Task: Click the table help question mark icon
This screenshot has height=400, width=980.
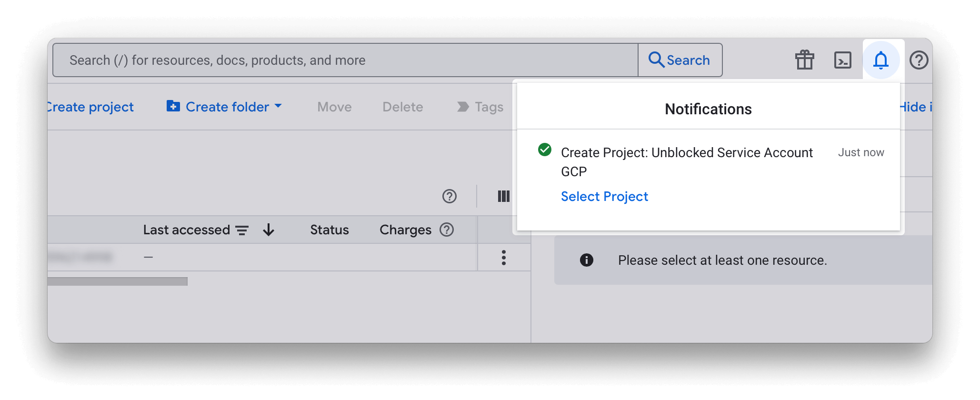Action: point(449,196)
